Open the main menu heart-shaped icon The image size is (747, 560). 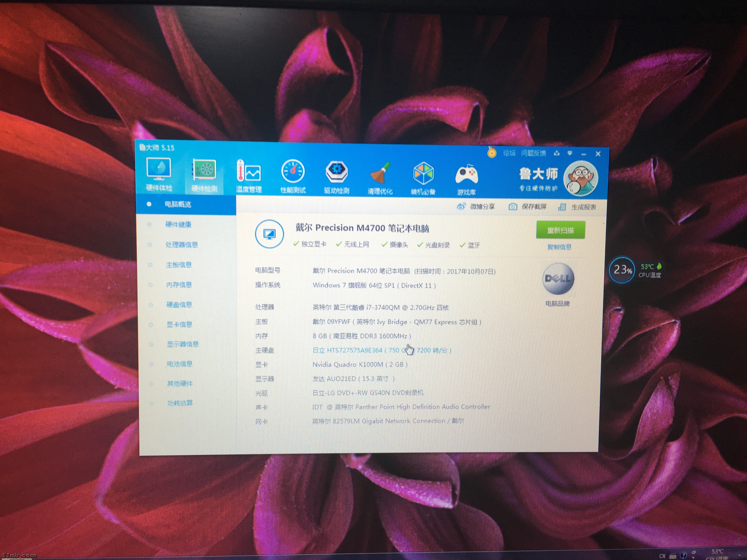tap(570, 153)
